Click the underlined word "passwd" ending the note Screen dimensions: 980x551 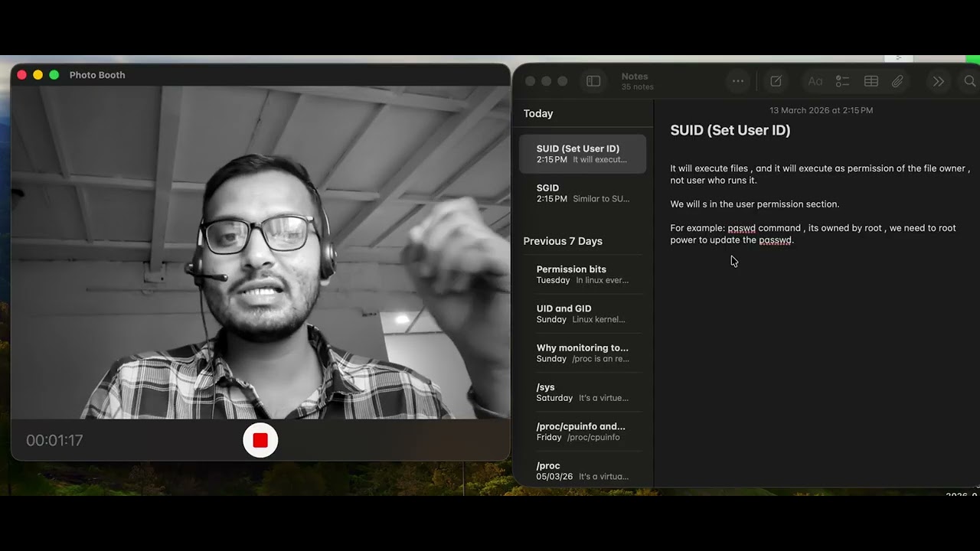[x=775, y=240]
